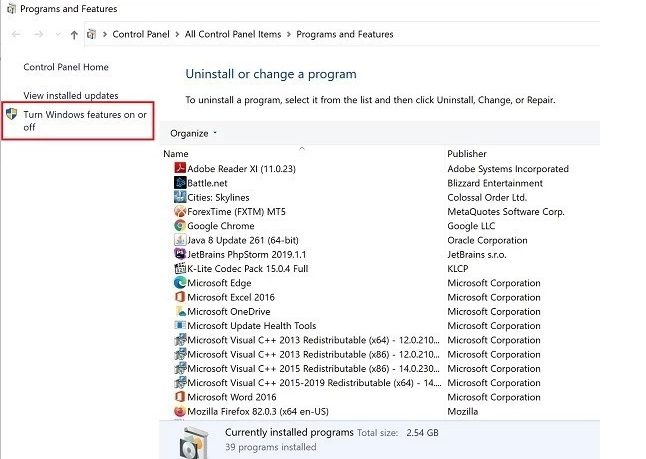This screenshot has height=459, width=646.
Task: Click the K-Lite Codec Pack icon
Action: 180,268
